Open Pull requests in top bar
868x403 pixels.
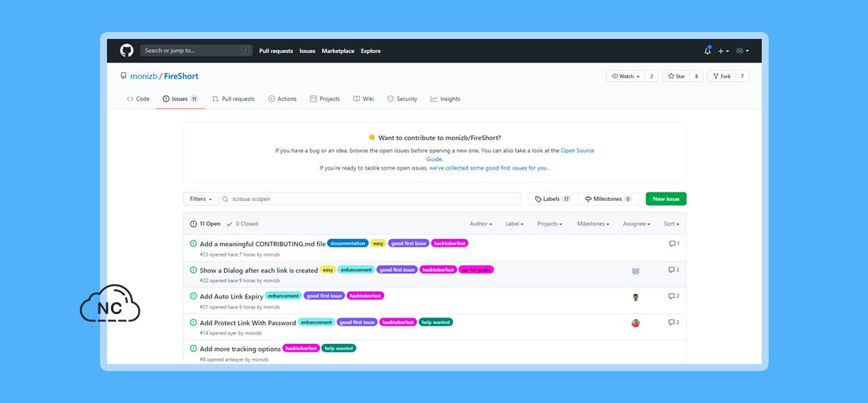[x=276, y=51]
